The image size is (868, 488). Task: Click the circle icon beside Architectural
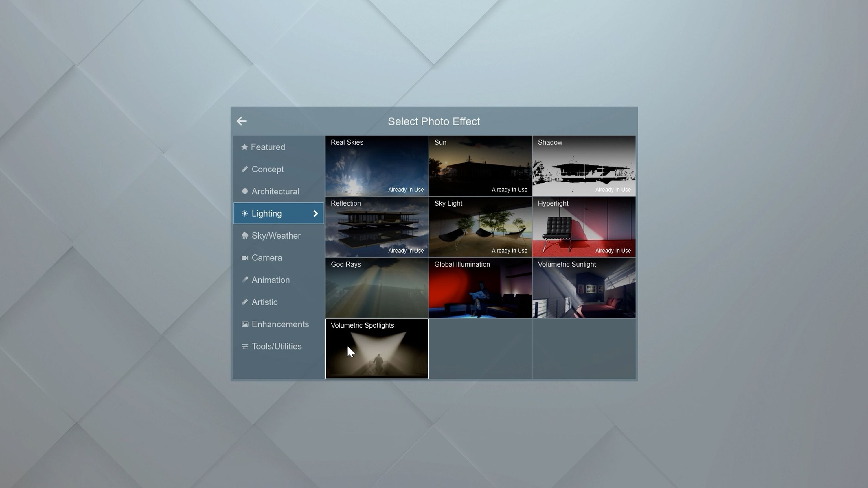(x=245, y=191)
